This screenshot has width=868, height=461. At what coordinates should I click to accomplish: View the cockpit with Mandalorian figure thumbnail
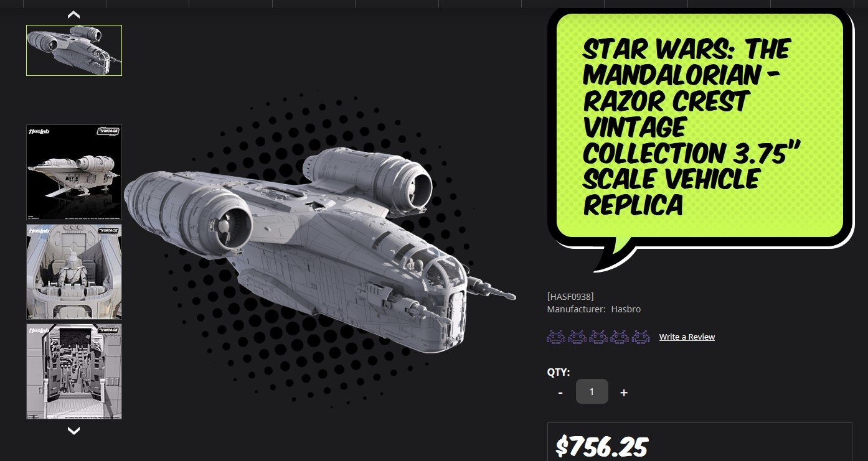pyautogui.click(x=74, y=272)
